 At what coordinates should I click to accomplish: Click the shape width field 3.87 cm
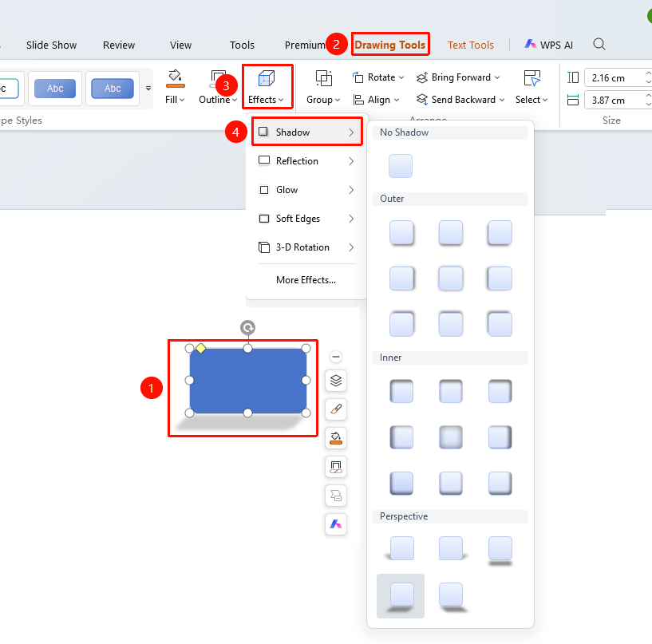(616, 101)
